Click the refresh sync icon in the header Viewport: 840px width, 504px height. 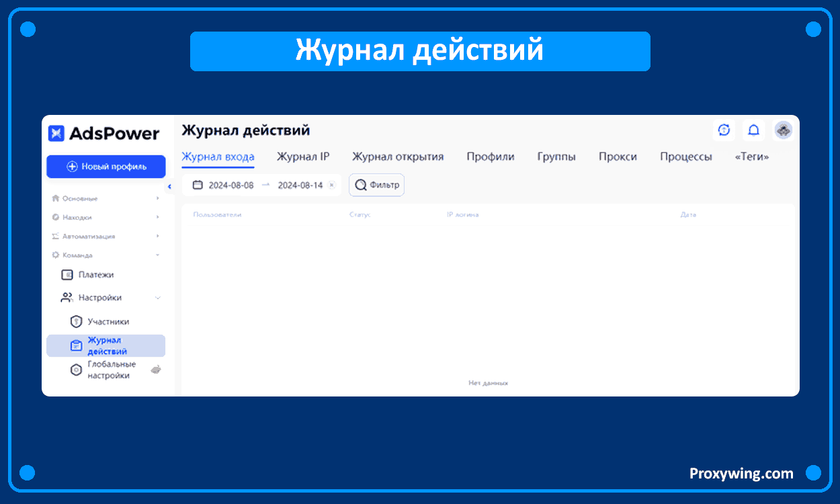[x=724, y=130]
